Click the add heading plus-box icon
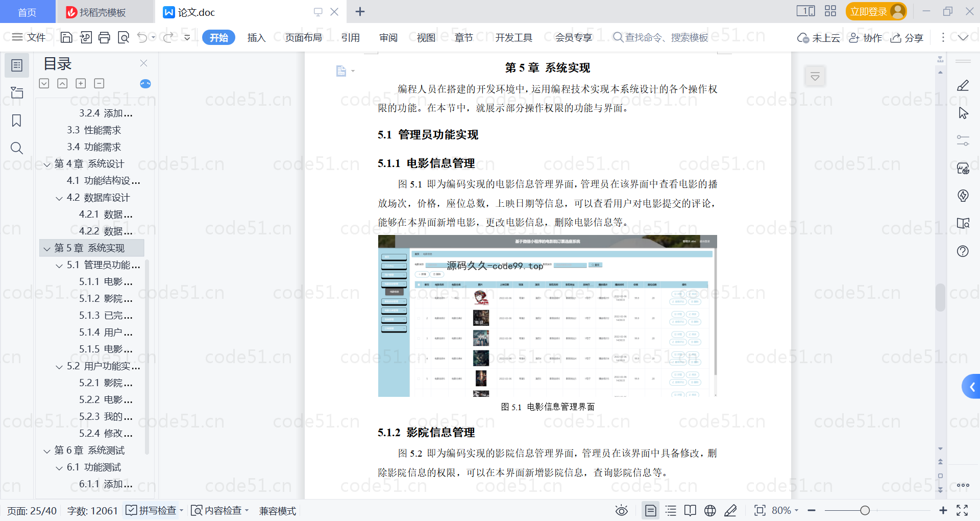This screenshot has width=980, height=521. [x=81, y=83]
